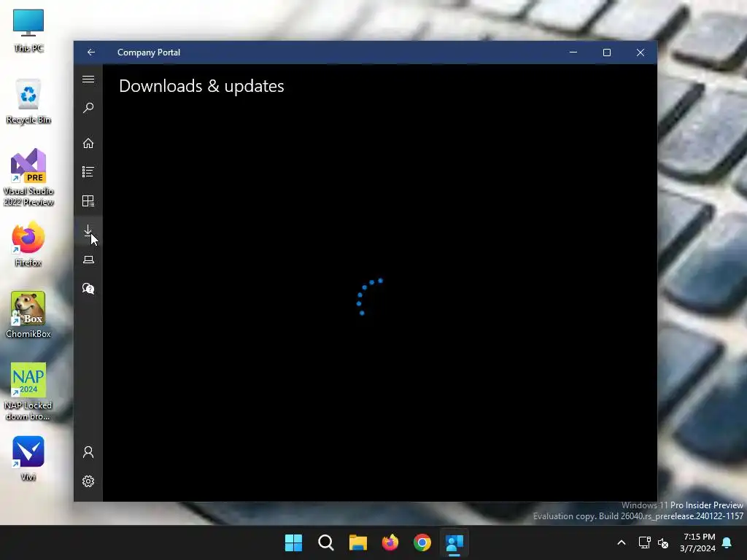Open Help & support sidebar icon
Viewport: 747px width, 560px height.
pyautogui.click(x=88, y=289)
